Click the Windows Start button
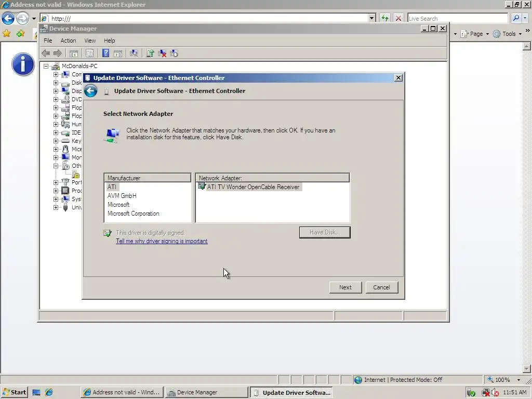532x399 pixels. 14,392
